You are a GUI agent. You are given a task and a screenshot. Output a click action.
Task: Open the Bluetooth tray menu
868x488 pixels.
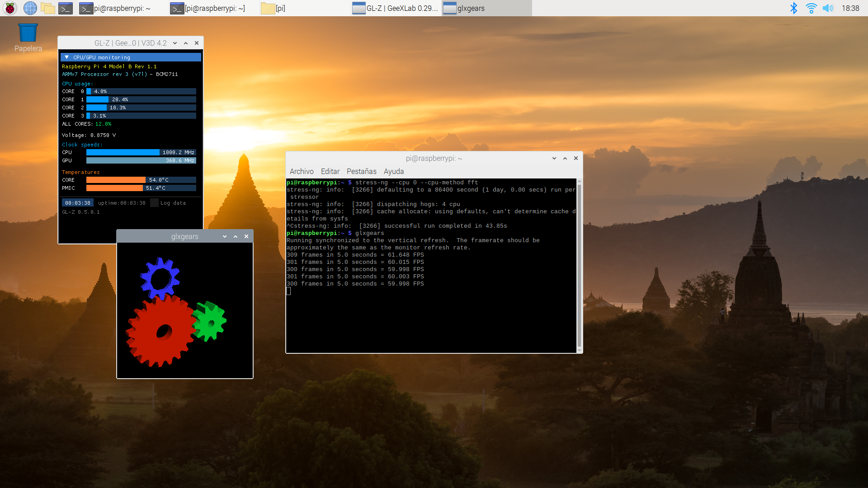coord(793,8)
